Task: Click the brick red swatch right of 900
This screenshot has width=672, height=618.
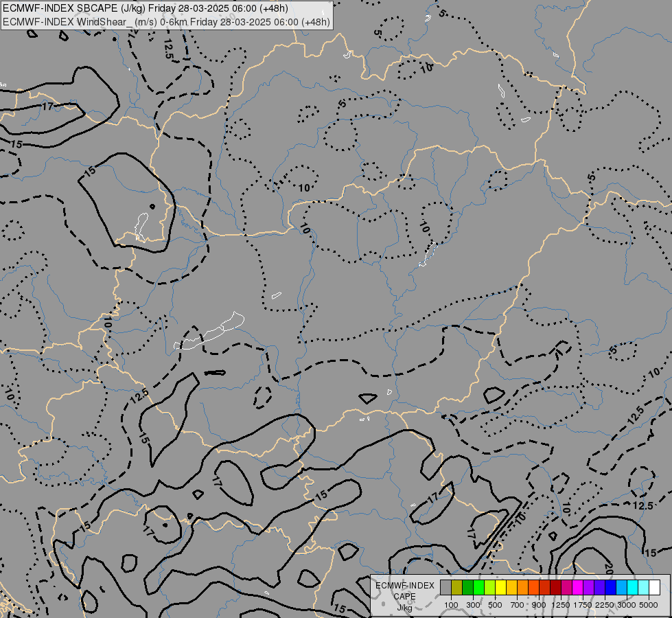Action: (545, 588)
